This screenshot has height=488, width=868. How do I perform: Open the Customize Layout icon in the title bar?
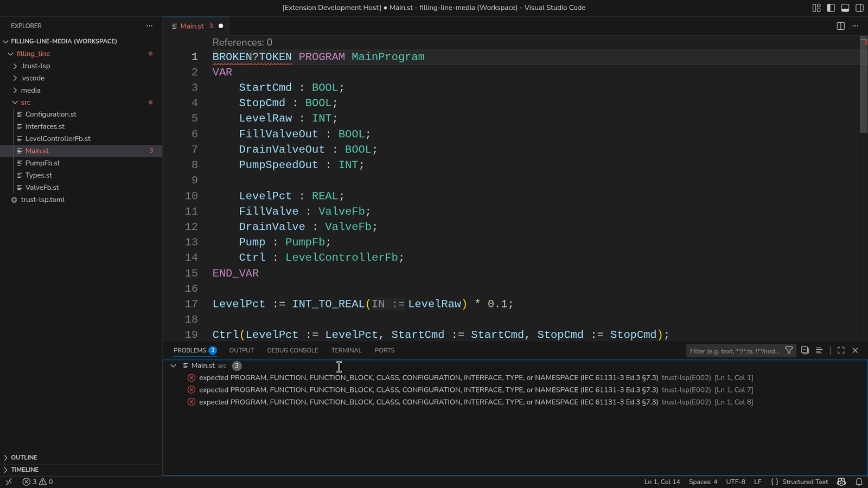815,8
